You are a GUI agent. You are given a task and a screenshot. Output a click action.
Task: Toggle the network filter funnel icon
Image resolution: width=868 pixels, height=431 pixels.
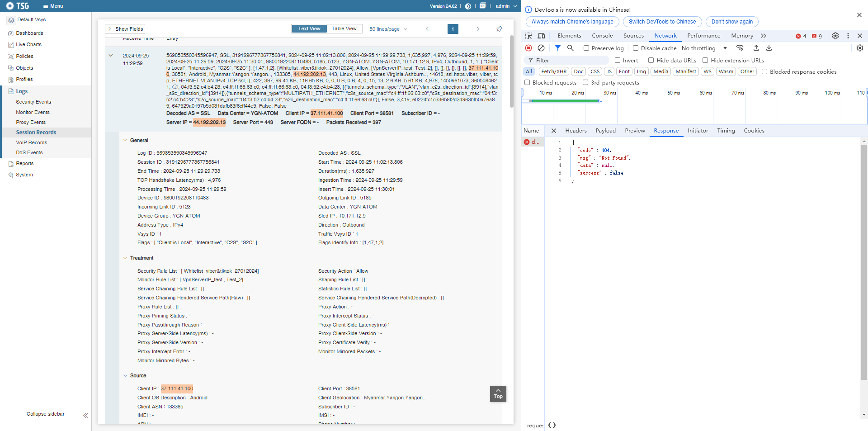pos(558,48)
